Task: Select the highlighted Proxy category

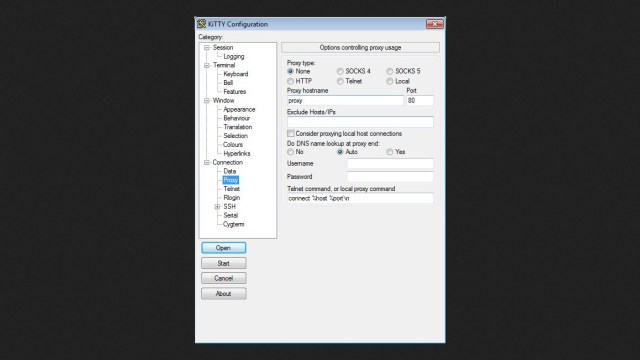Action: click(231, 180)
